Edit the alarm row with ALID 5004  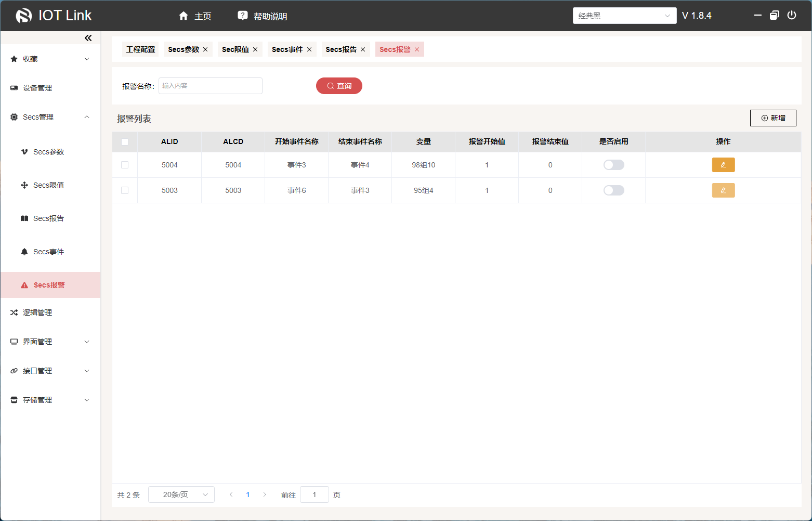(x=723, y=165)
